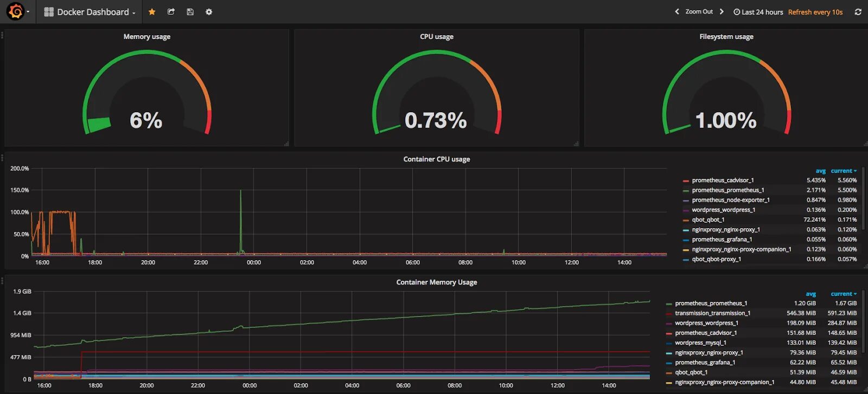Save the dashboard with floppy icon
The width and height of the screenshot is (868, 394).
190,12
